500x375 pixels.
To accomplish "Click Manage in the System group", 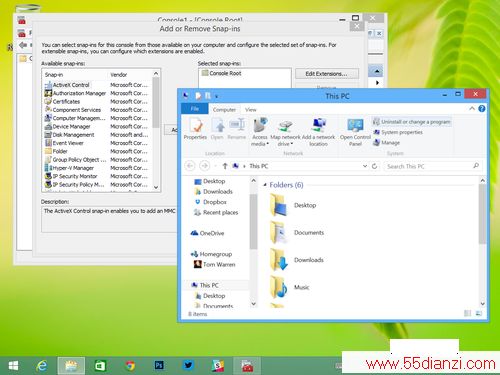I will [x=386, y=143].
